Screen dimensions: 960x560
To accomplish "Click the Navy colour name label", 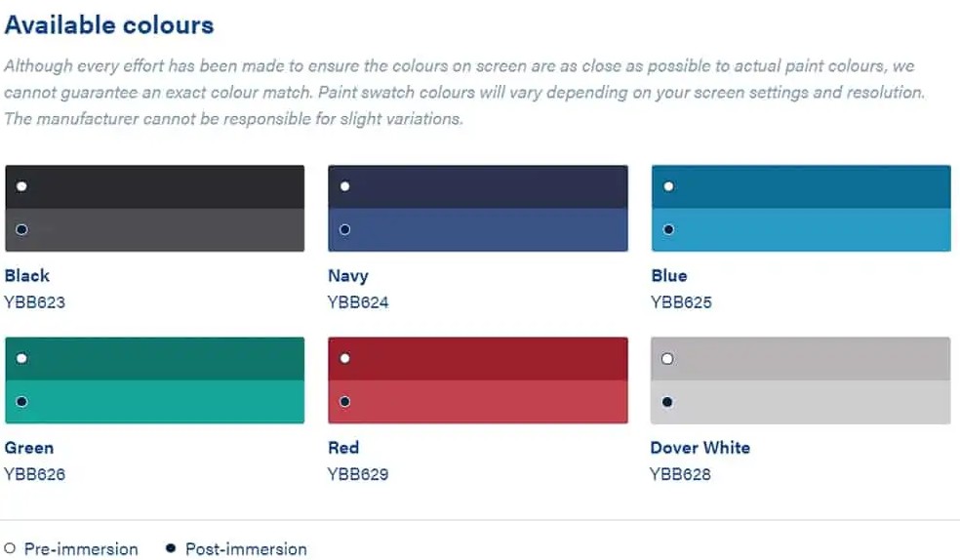I will pyautogui.click(x=348, y=276).
